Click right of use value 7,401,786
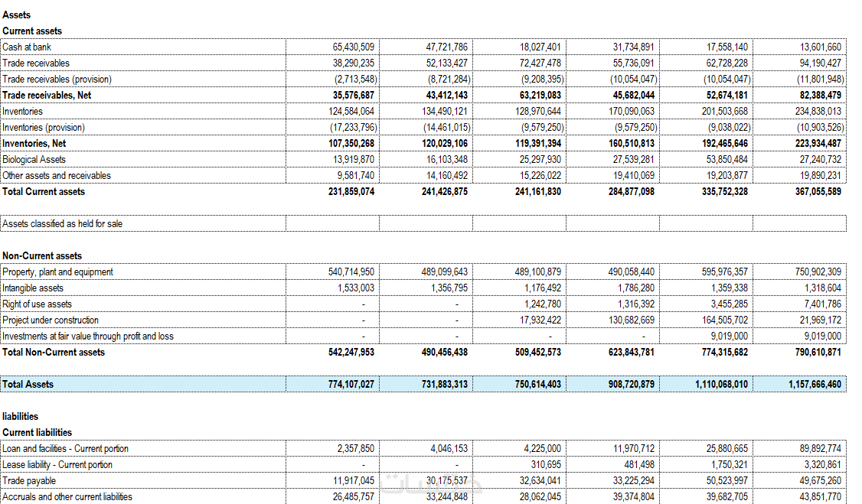The height and width of the screenshot is (504, 862). [822, 304]
